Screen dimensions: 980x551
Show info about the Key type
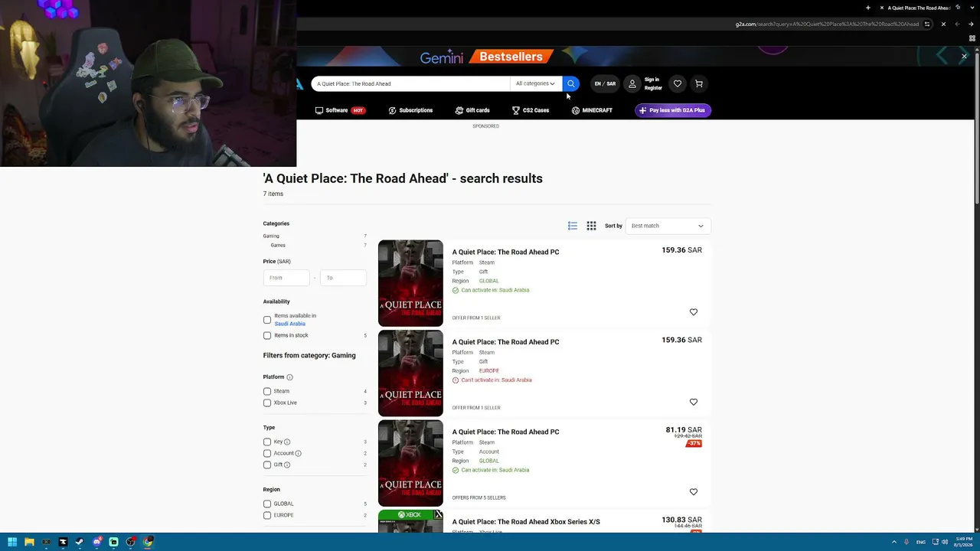coord(287,442)
